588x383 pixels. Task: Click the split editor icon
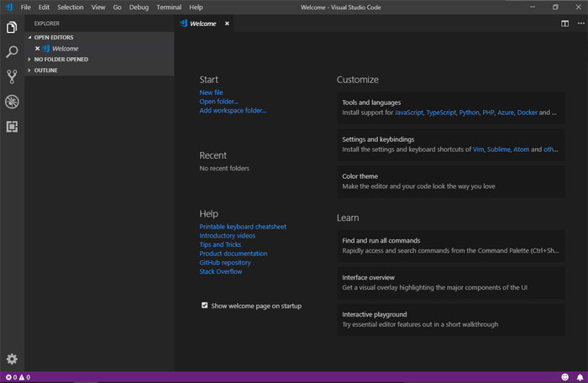(x=565, y=24)
